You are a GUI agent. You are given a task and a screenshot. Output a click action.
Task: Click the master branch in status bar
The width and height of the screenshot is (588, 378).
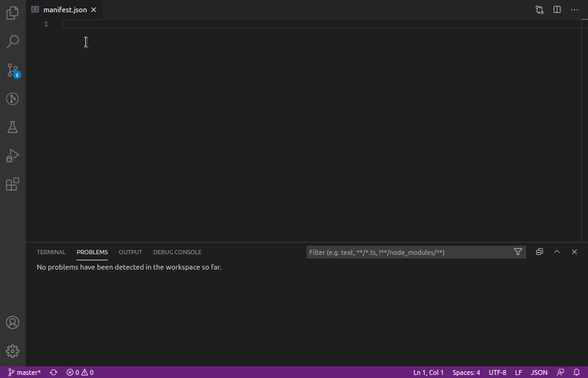(x=25, y=372)
